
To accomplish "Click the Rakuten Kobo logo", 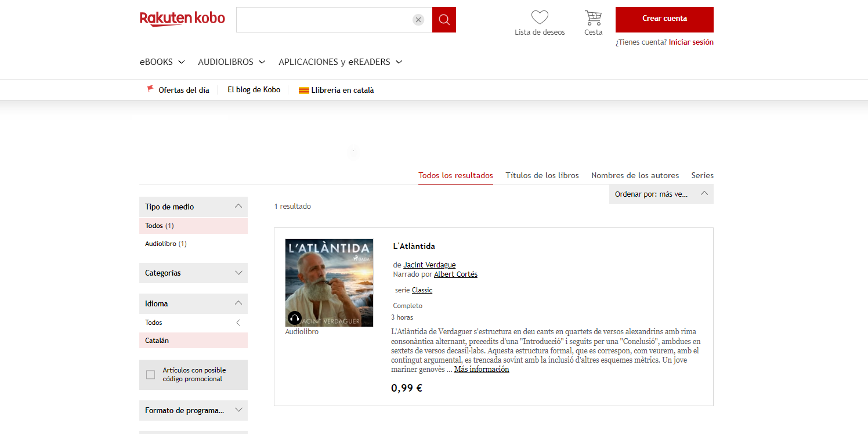I will [x=182, y=19].
